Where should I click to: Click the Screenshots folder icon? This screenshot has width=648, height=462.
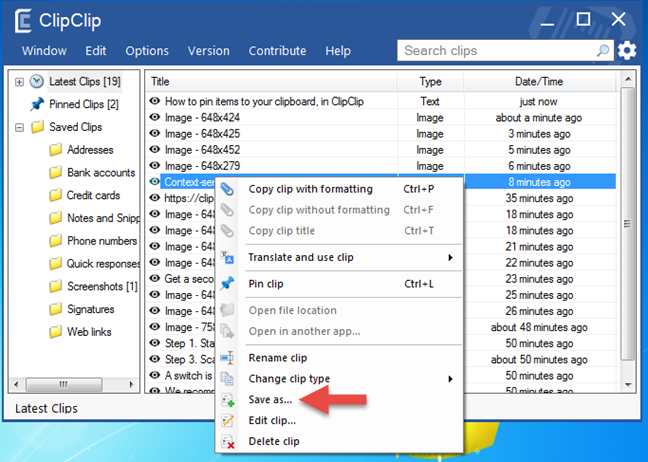(55, 286)
